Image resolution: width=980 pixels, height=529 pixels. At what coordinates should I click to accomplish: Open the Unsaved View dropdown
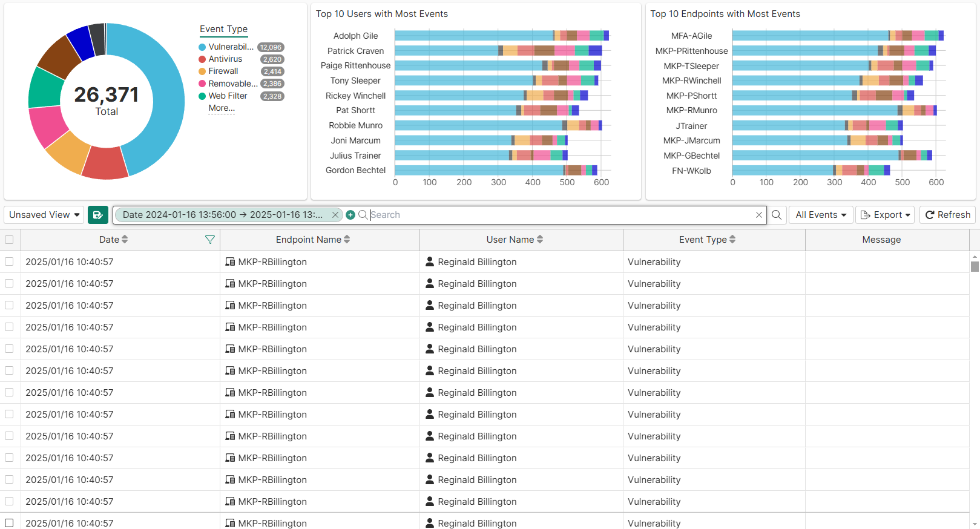45,215
